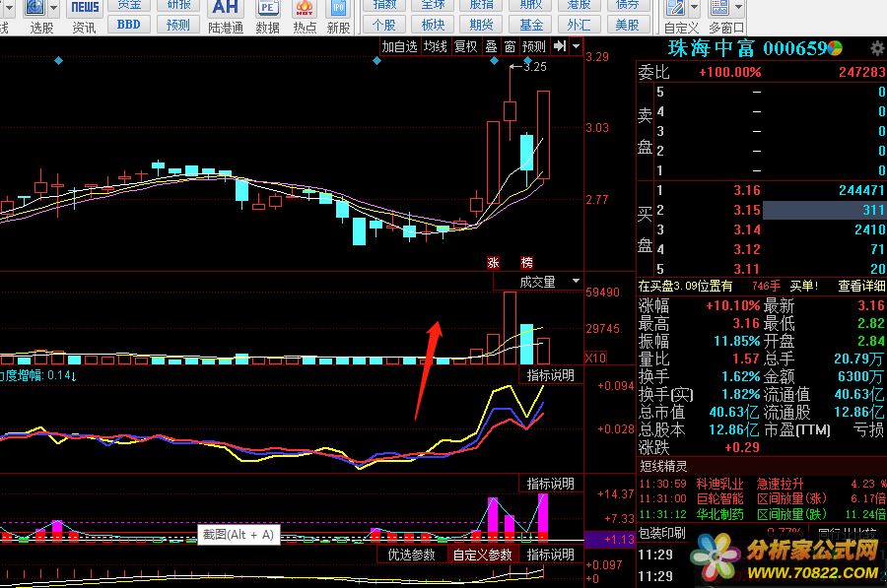The image size is (887, 588).
Task: Click the skip-to-end arrow icon in chart toolbar
Action: (560, 46)
